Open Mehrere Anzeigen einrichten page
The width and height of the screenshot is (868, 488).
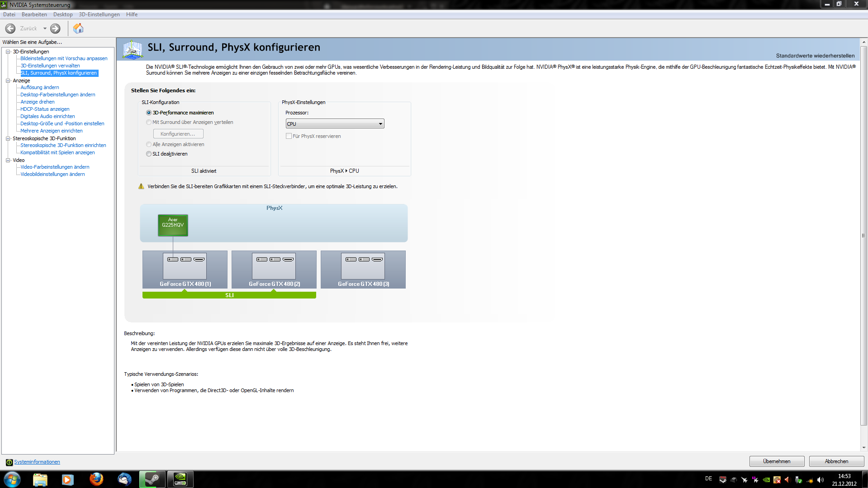pyautogui.click(x=52, y=131)
